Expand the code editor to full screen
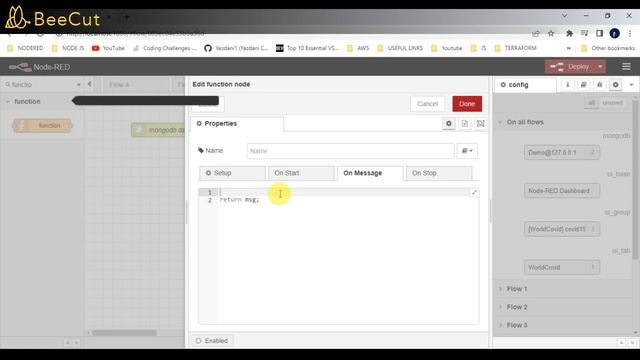Image resolution: width=640 pixels, height=360 pixels. coord(474,192)
